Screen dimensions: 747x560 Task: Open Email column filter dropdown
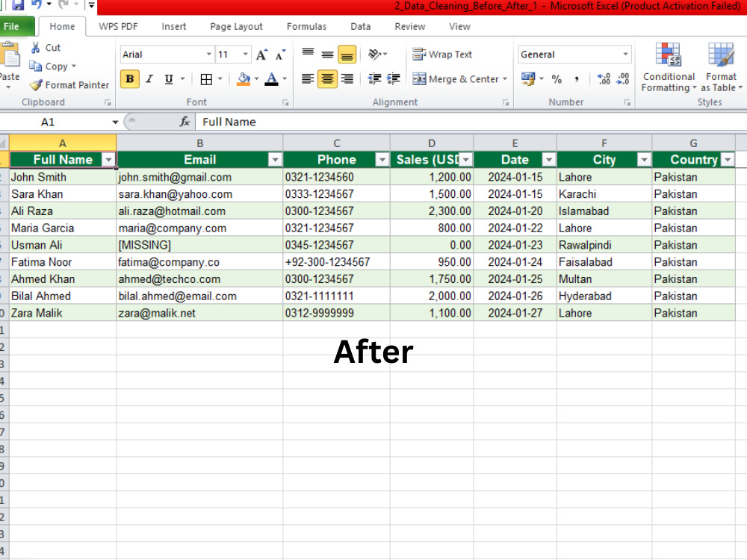pyautogui.click(x=275, y=160)
